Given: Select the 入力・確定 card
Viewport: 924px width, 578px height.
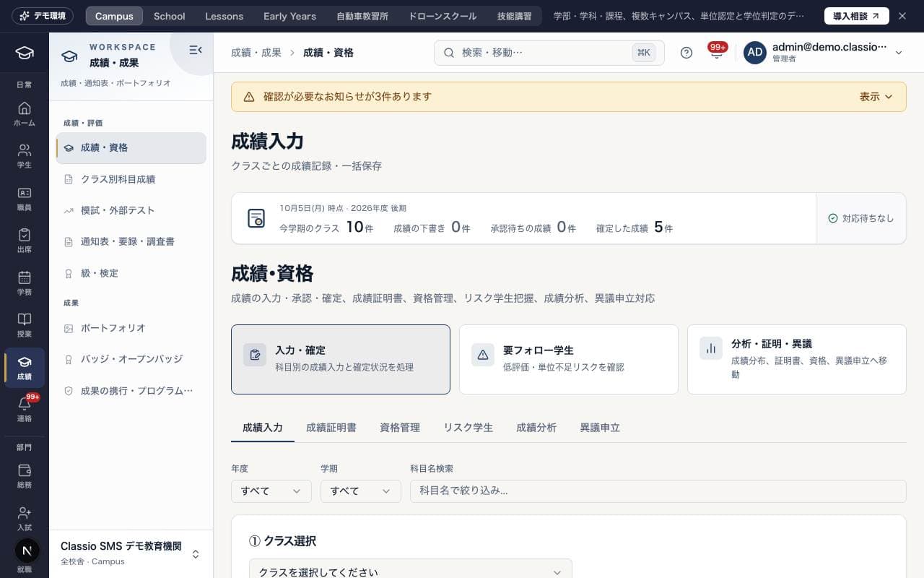Looking at the screenshot, I should 341,359.
